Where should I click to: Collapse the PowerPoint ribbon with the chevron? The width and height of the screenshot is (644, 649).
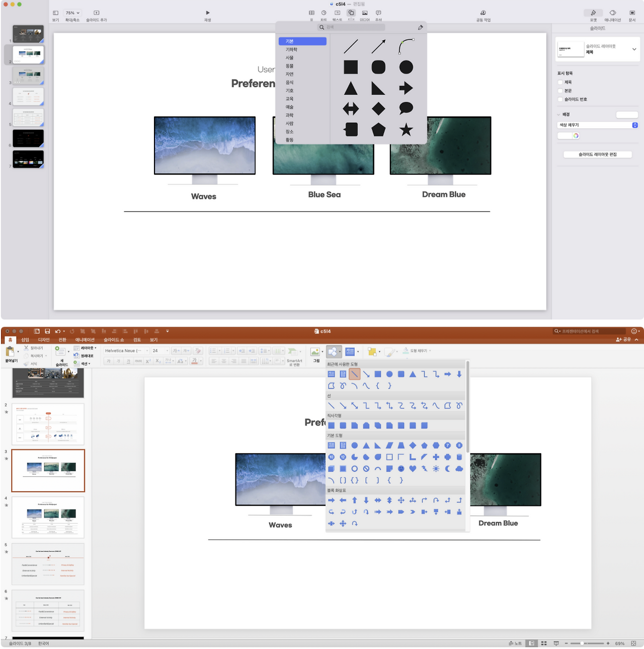tap(636, 340)
